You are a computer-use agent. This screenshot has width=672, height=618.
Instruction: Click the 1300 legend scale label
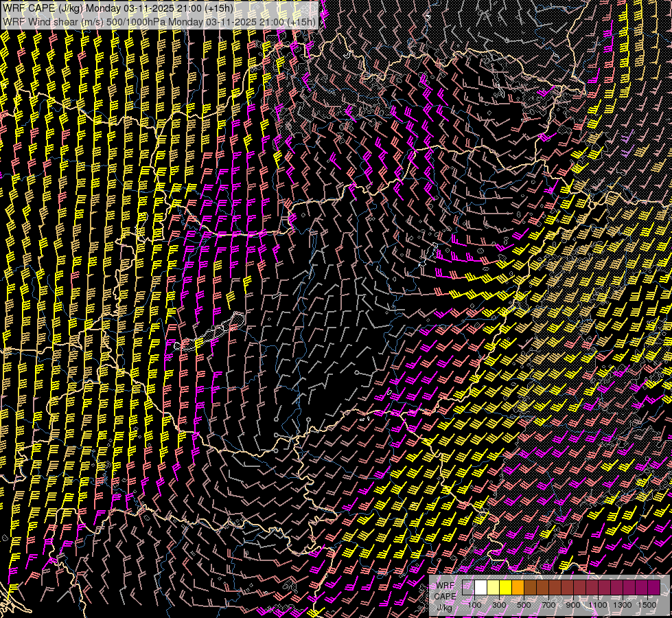pyautogui.click(x=623, y=604)
